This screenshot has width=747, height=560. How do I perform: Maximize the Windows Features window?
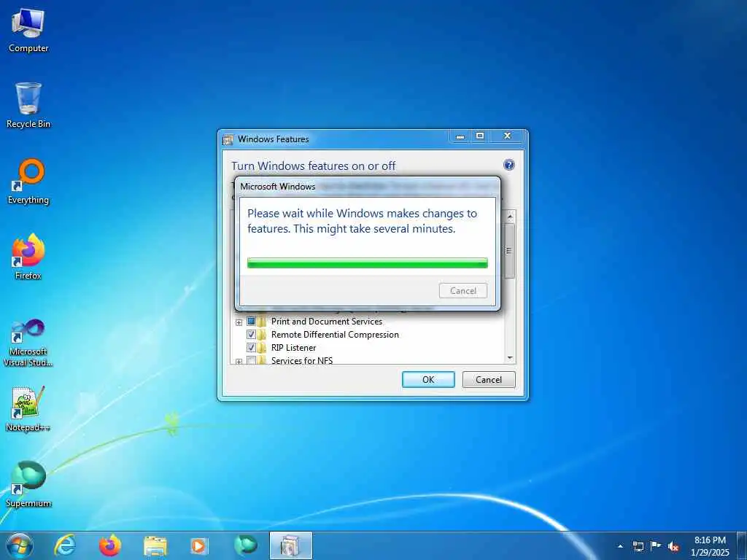point(480,136)
